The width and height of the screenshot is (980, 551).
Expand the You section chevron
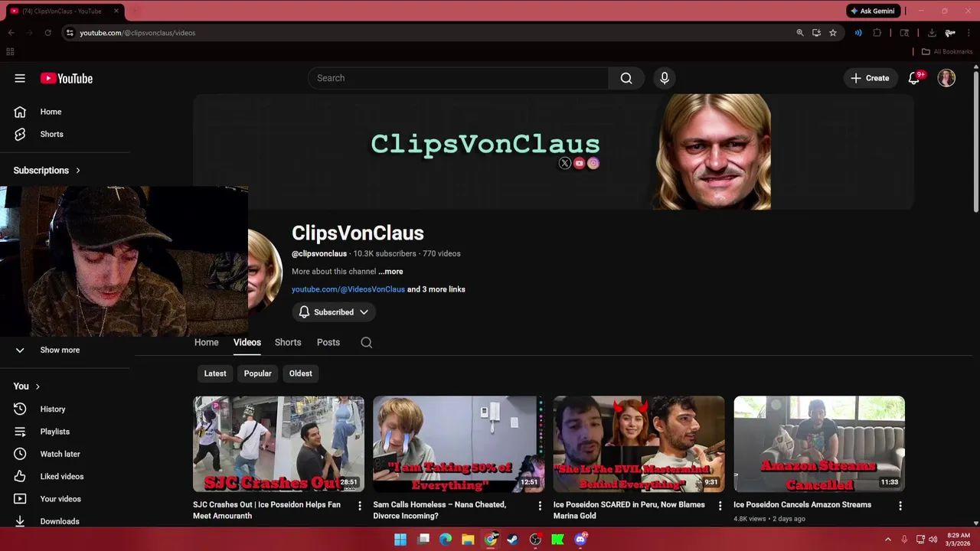tap(37, 386)
